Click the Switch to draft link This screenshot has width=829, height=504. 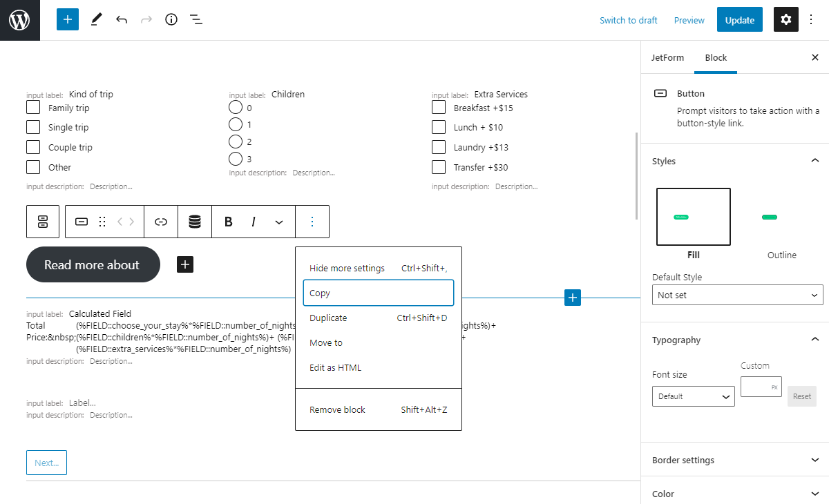[628, 20]
